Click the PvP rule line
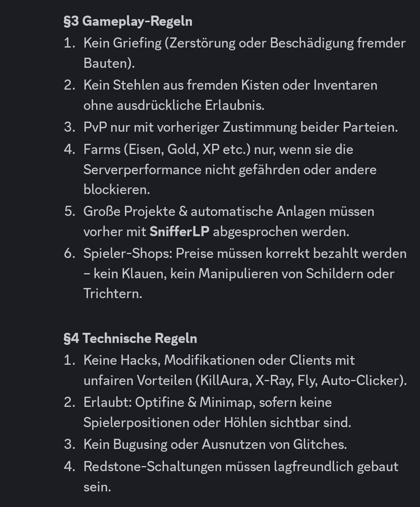The width and height of the screenshot is (420, 507). coord(240,127)
